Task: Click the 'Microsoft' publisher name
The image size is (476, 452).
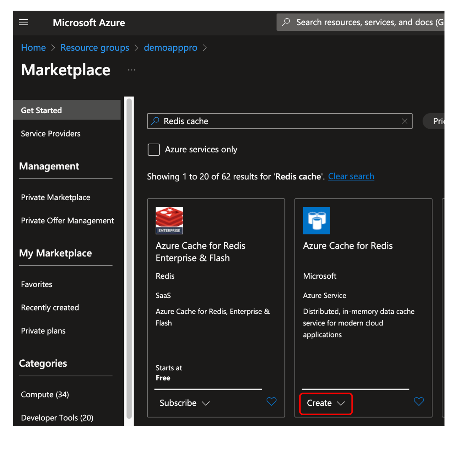Action: click(320, 276)
